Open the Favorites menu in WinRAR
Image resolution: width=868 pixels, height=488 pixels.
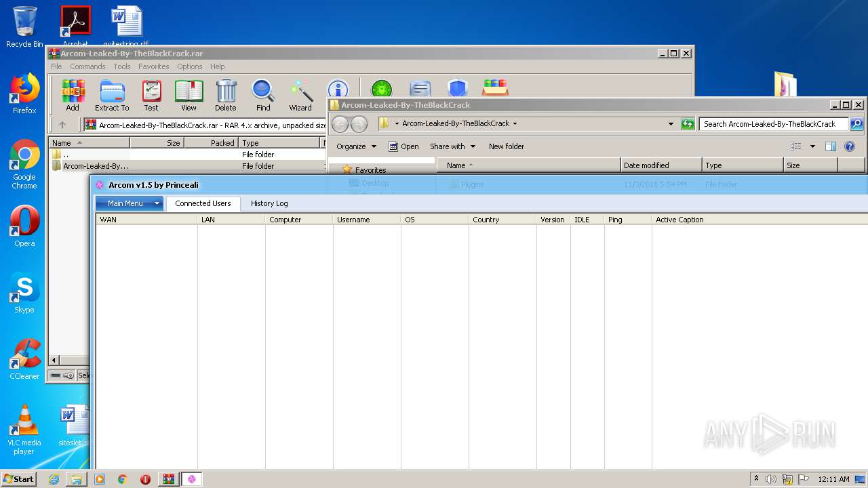point(154,66)
